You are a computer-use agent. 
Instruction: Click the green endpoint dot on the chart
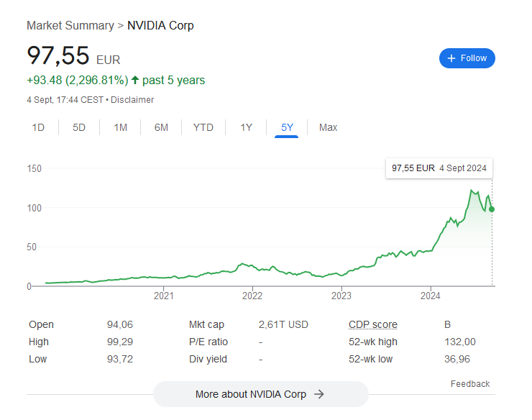tap(492, 209)
